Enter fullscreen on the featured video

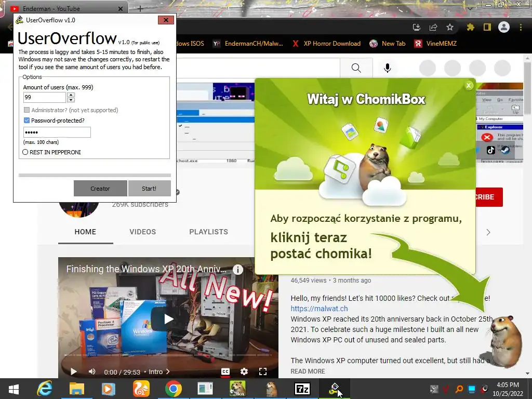click(x=262, y=371)
